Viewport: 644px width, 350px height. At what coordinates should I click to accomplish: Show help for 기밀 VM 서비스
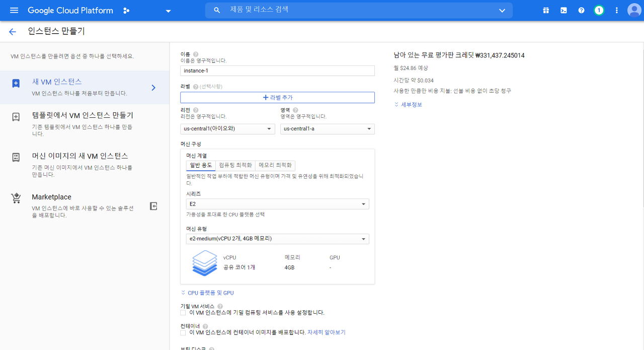[x=220, y=306]
